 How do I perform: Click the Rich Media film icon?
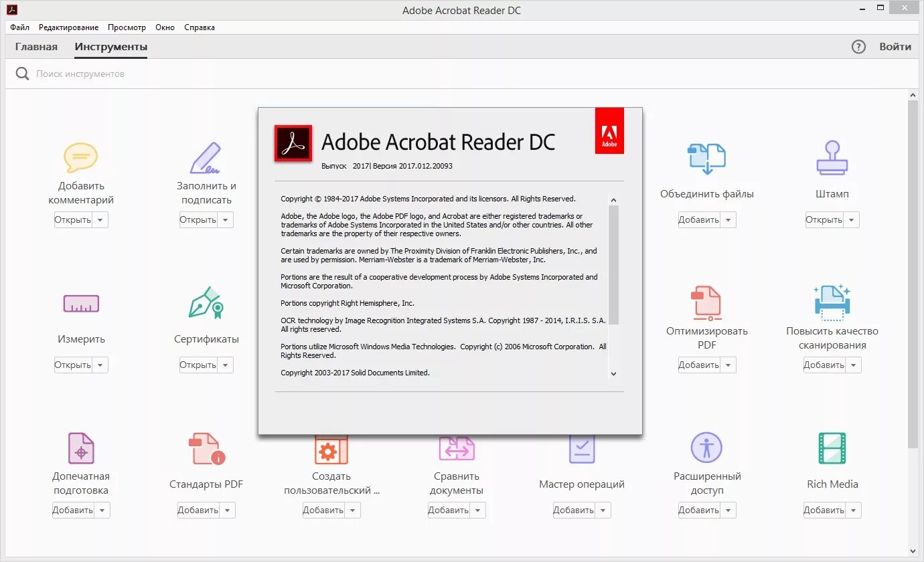point(832,448)
